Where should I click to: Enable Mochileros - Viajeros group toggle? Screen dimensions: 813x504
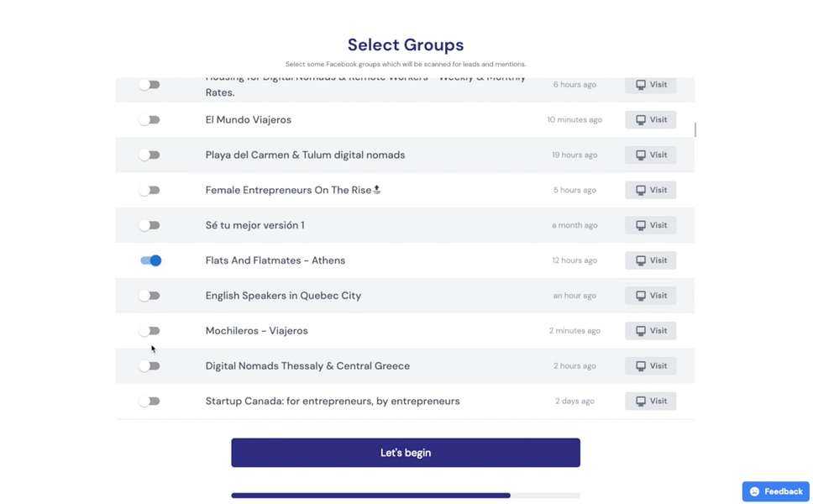149,331
